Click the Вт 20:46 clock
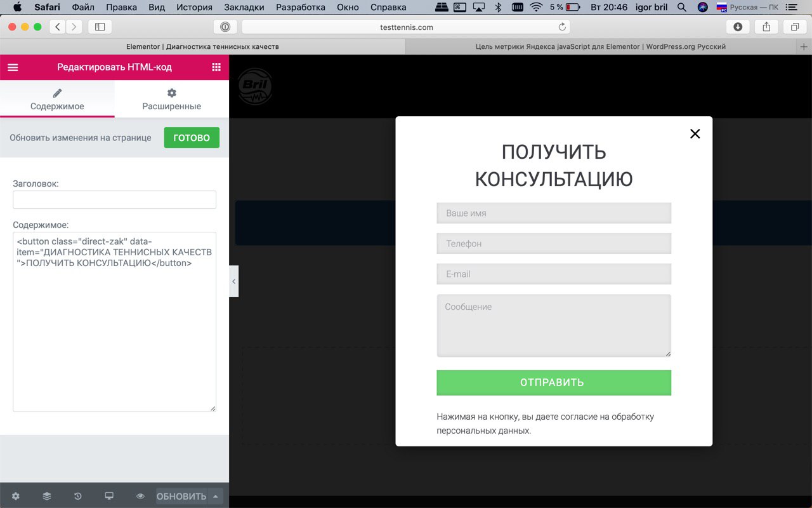This screenshot has height=508, width=812. coord(609,7)
